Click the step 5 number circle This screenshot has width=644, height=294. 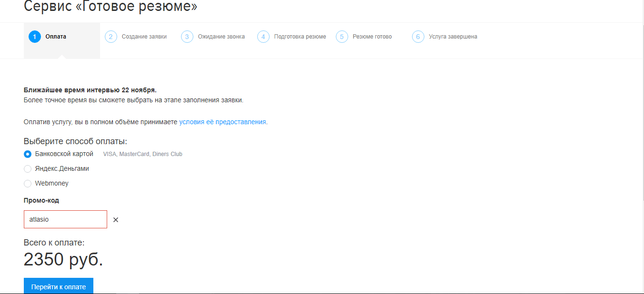click(342, 37)
